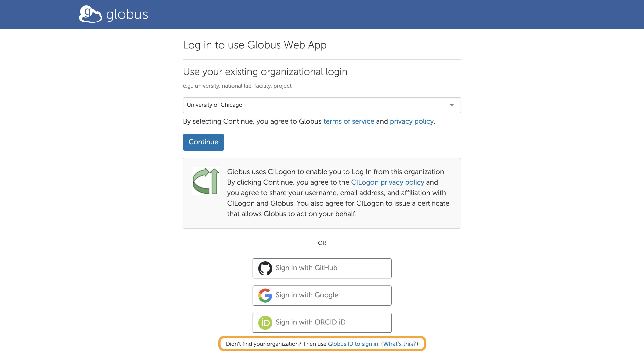
Task: Click the Globus cloud logo icon
Action: [x=90, y=14]
